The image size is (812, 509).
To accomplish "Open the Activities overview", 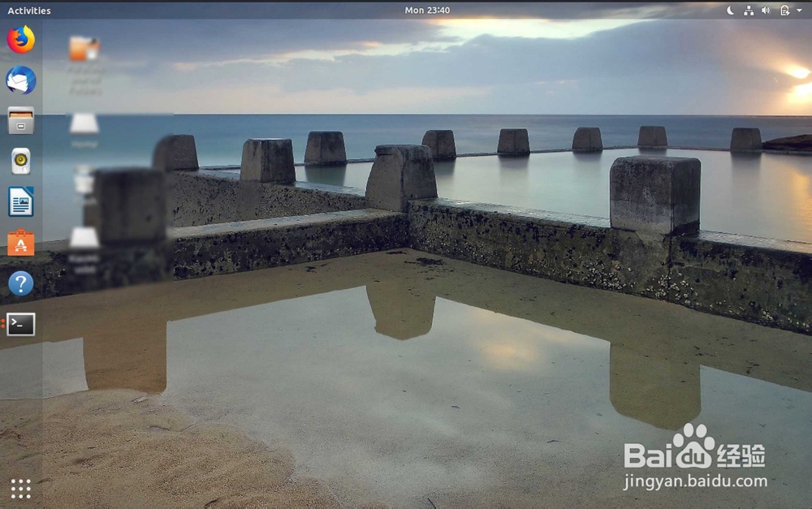I will 29,11.
